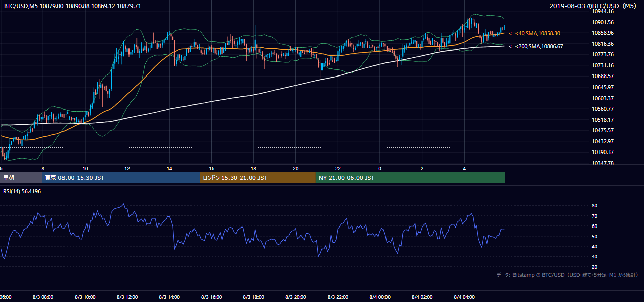Screen dimensions: 644x302
Task: Click price axis value 10645.97
Action: click(x=603, y=87)
